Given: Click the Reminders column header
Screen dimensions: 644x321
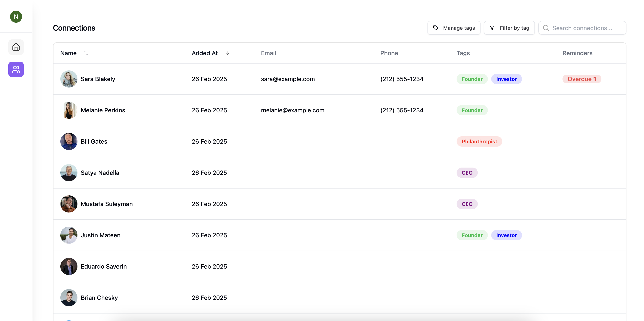Looking at the screenshot, I should pos(577,53).
